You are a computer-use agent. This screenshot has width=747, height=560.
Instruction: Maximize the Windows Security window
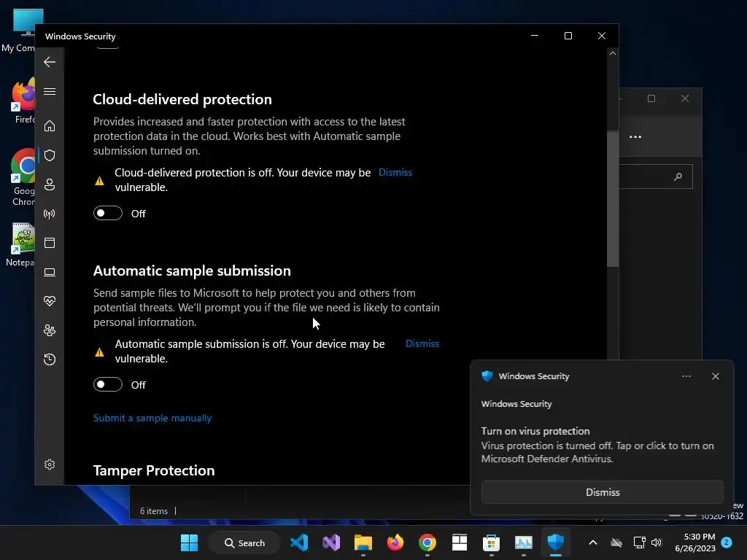click(568, 36)
